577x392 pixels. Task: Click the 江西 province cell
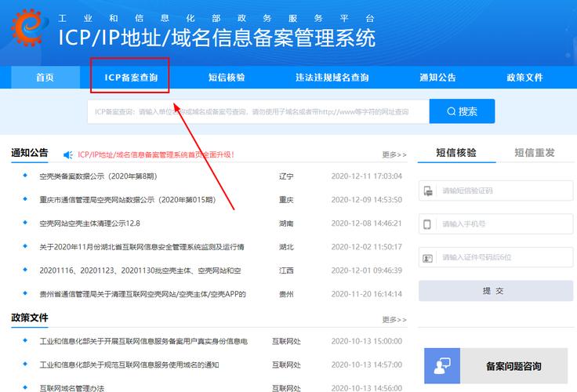pyautogui.click(x=286, y=270)
